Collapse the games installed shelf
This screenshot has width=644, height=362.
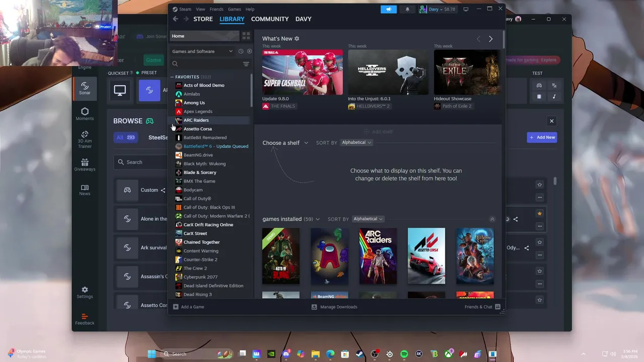[x=492, y=219]
